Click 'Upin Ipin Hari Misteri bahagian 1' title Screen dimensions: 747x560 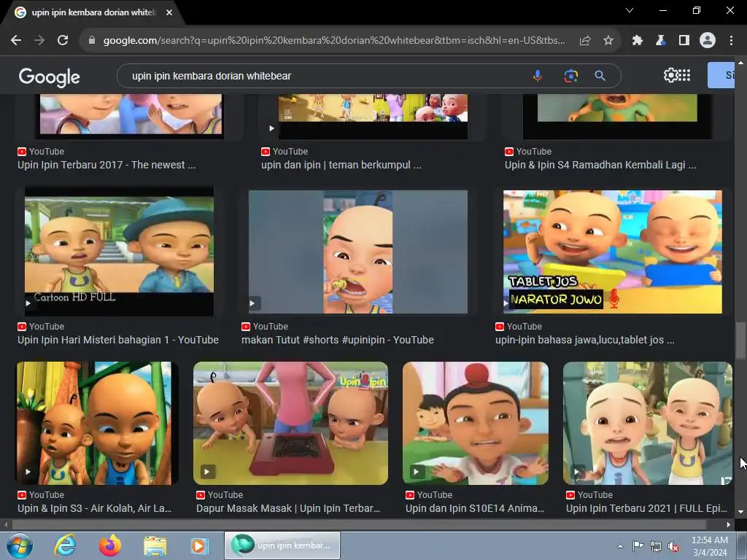[118, 340]
